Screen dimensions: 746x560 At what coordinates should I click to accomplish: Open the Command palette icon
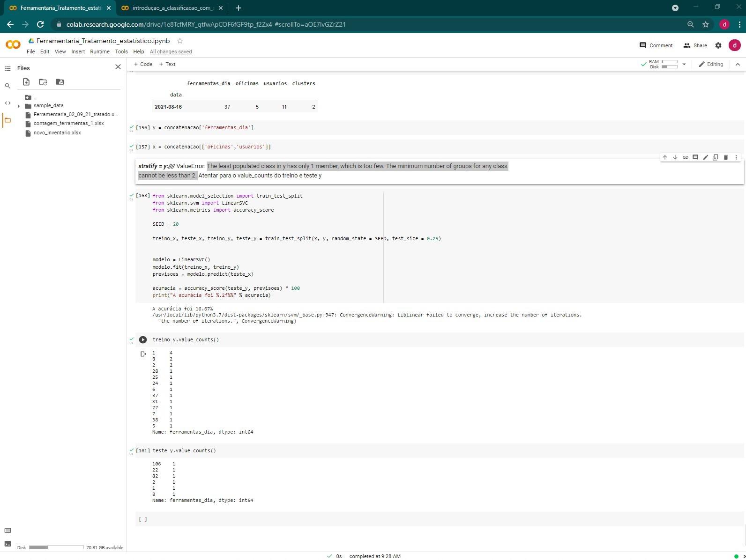point(7,531)
